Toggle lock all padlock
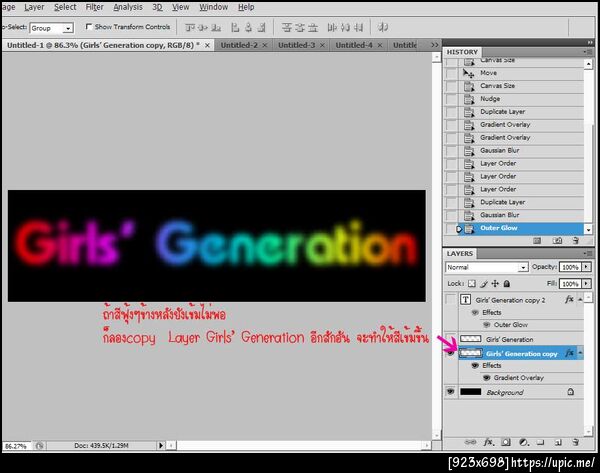The height and width of the screenshot is (473, 600). click(507, 284)
